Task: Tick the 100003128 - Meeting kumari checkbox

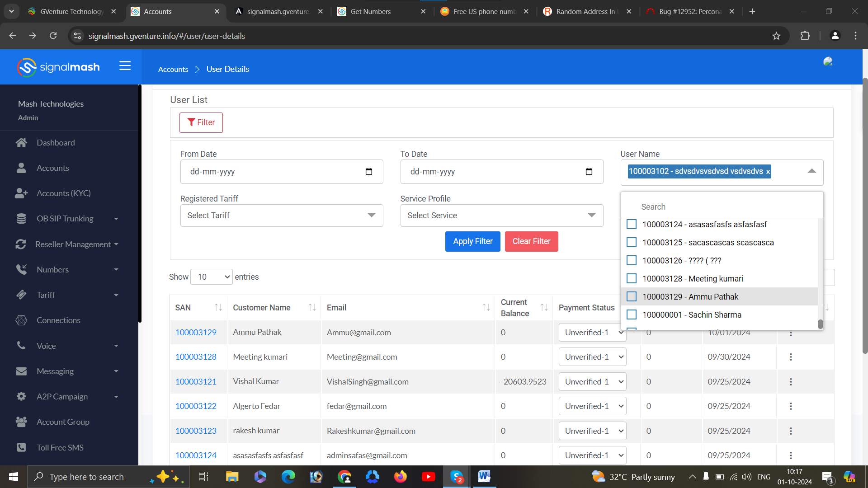Action: coord(632,279)
